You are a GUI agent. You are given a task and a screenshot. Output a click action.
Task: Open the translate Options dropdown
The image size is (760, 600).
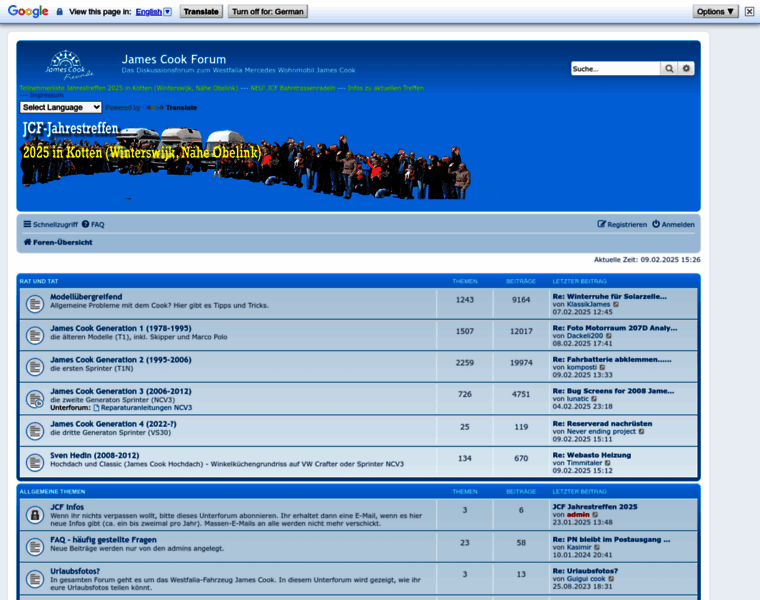[716, 12]
